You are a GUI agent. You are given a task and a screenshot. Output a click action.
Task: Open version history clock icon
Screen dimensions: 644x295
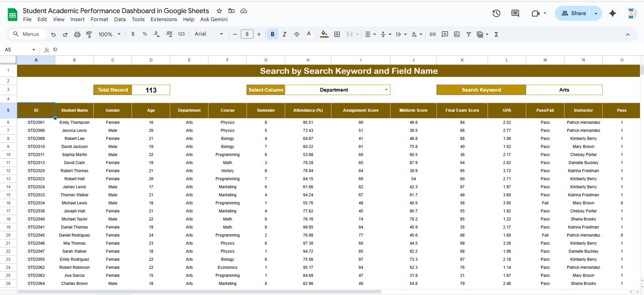point(496,14)
